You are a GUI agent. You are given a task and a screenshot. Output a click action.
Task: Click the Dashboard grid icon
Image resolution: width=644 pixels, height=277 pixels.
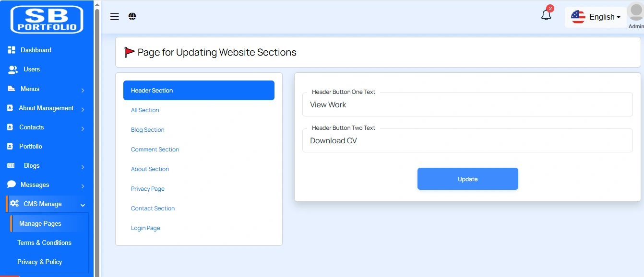point(12,50)
